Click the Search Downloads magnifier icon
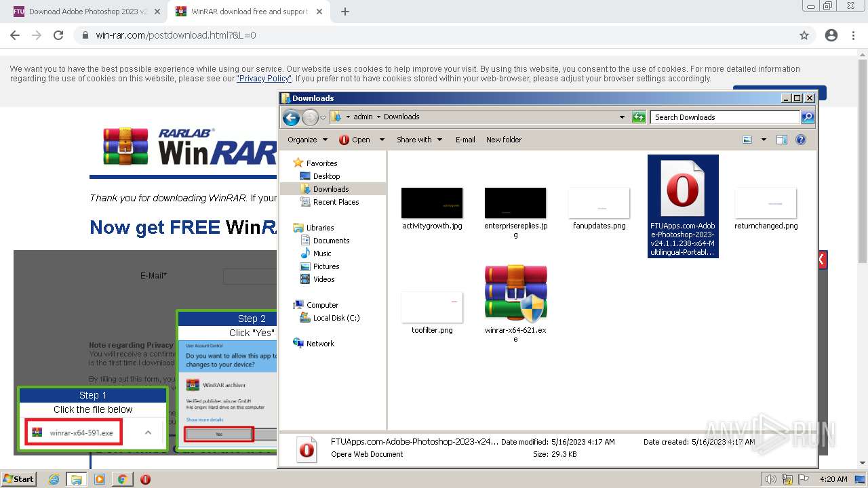The image size is (868, 488). click(x=807, y=117)
